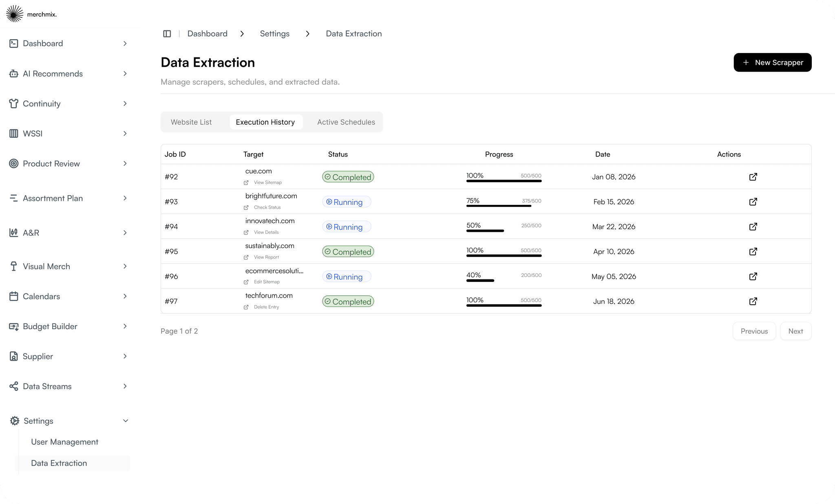
Task: Open User Management under Settings
Action: tap(64, 442)
